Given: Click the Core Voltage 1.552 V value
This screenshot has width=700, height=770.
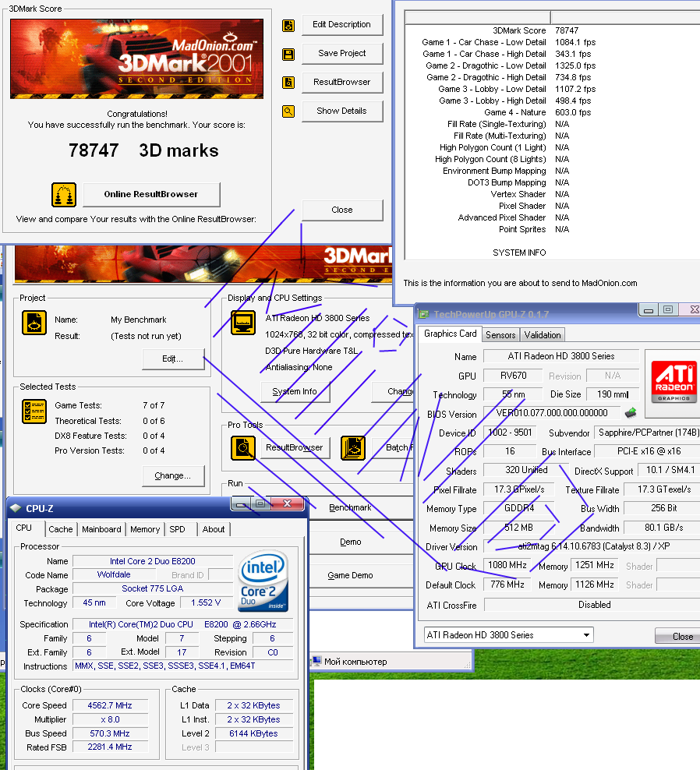Looking at the screenshot, I should tap(205, 602).
